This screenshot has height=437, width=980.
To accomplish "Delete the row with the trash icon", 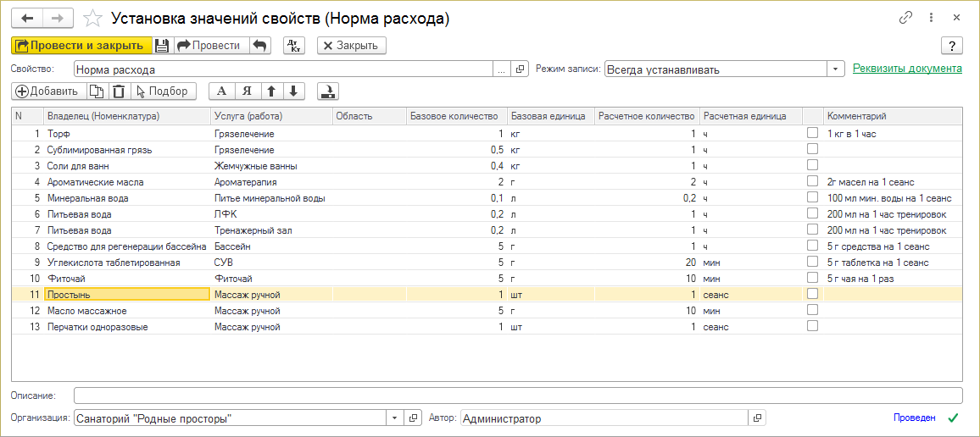I will (119, 91).
